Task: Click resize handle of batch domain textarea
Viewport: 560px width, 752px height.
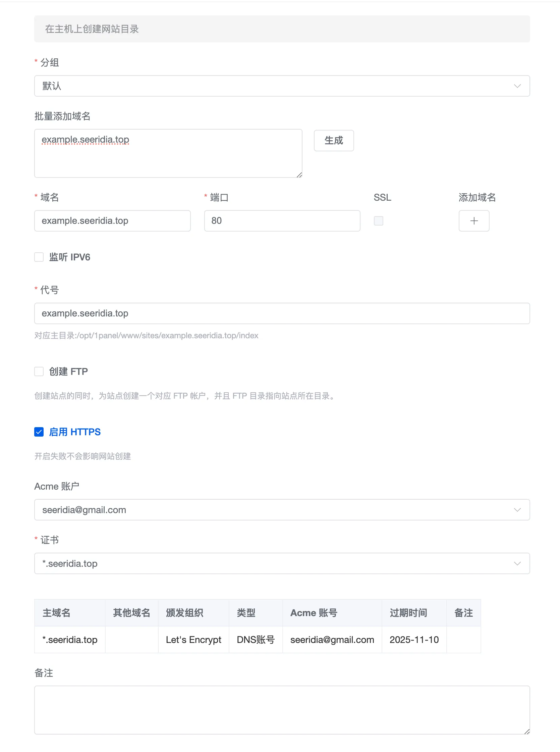Action: tap(299, 175)
